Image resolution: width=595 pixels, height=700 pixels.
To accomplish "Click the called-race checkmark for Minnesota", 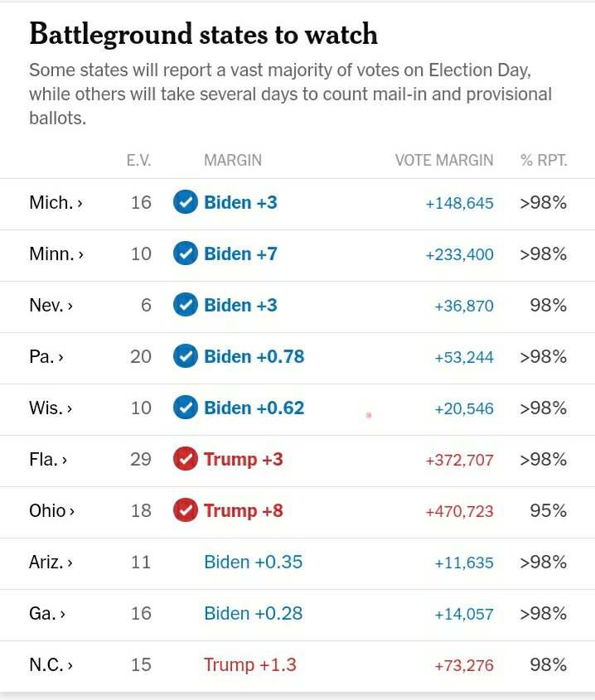I will (186, 253).
